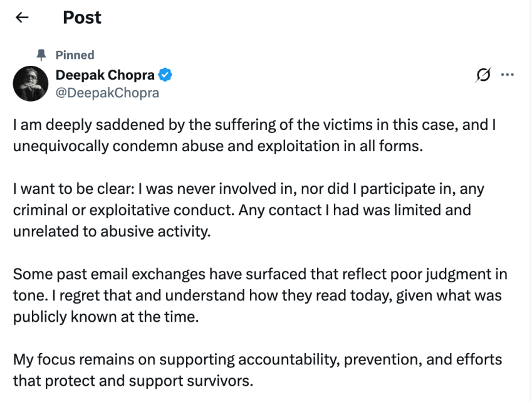Click the Pinned label text
532x402 pixels.
coord(75,55)
